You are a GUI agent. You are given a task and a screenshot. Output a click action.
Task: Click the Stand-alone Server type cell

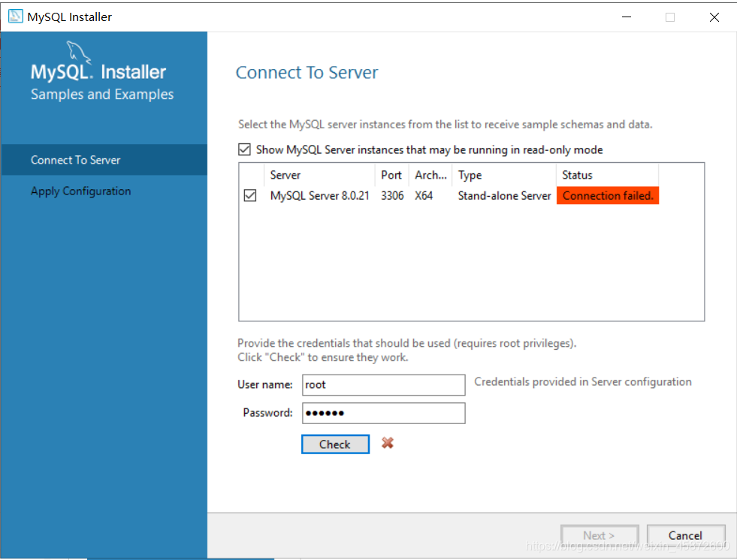pos(504,195)
